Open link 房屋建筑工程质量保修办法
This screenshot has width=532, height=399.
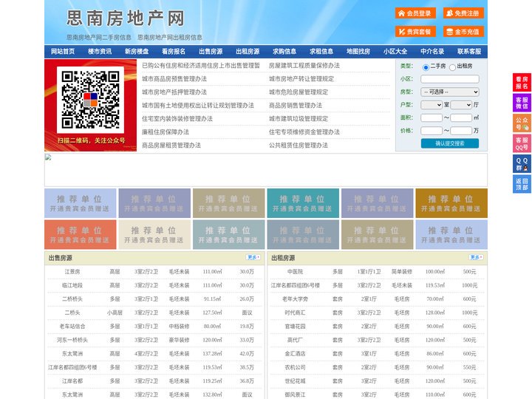click(x=304, y=66)
